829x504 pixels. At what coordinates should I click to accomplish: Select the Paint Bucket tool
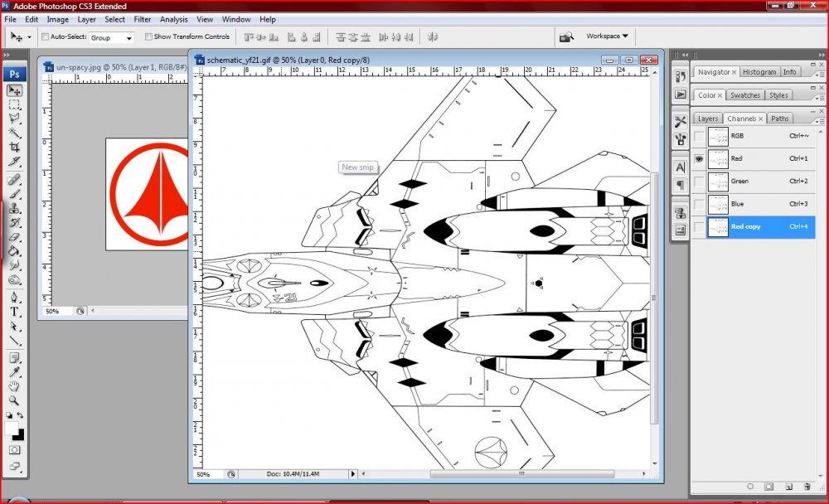click(x=14, y=250)
